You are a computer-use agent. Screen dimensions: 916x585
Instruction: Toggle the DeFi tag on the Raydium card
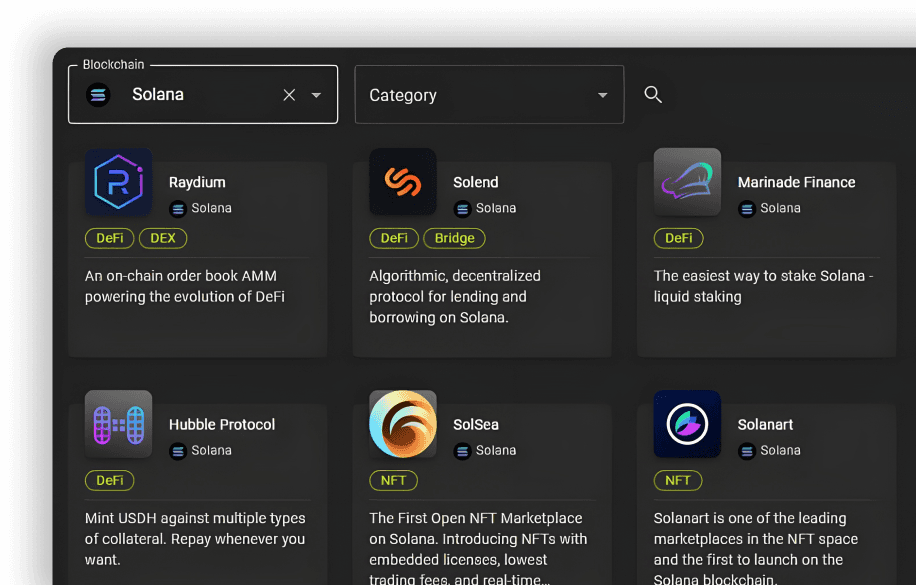click(x=109, y=238)
